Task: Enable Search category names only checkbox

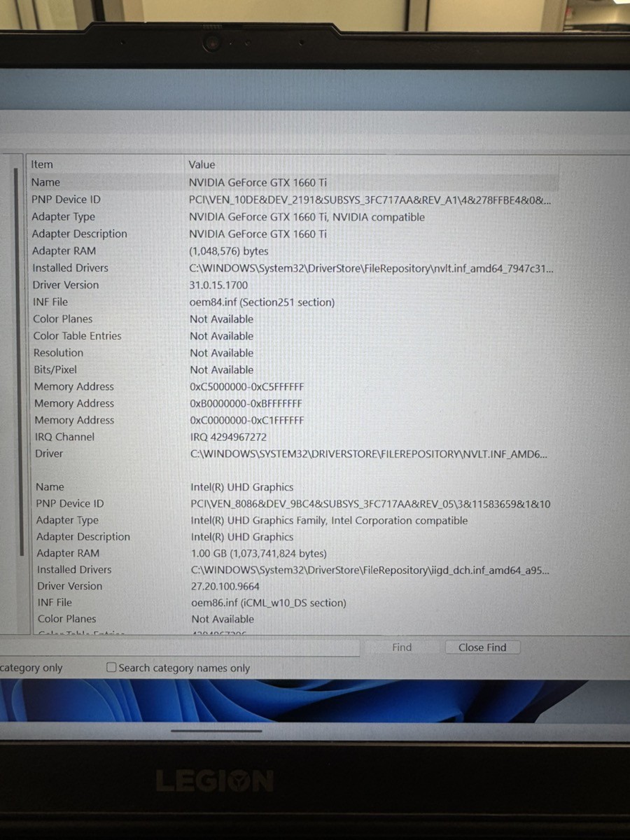Action: [111, 668]
